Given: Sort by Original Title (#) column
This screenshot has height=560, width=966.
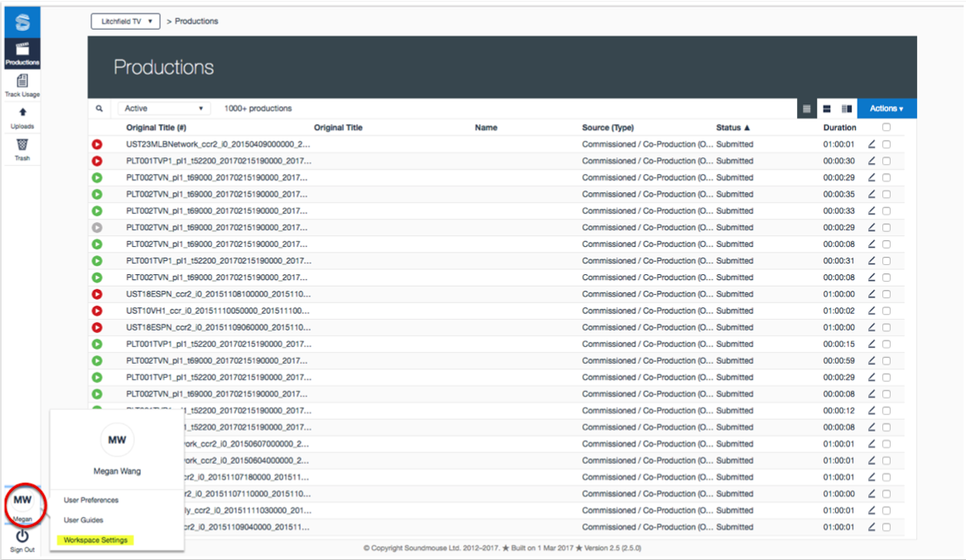Looking at the screenshot, I should click(156, 128).
